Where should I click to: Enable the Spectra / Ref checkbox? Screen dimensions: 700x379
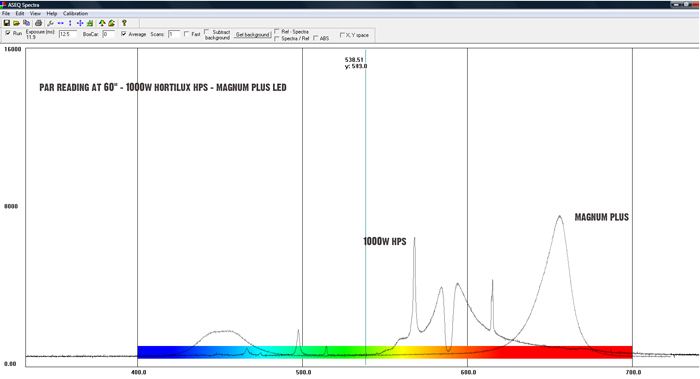point(277,38)
